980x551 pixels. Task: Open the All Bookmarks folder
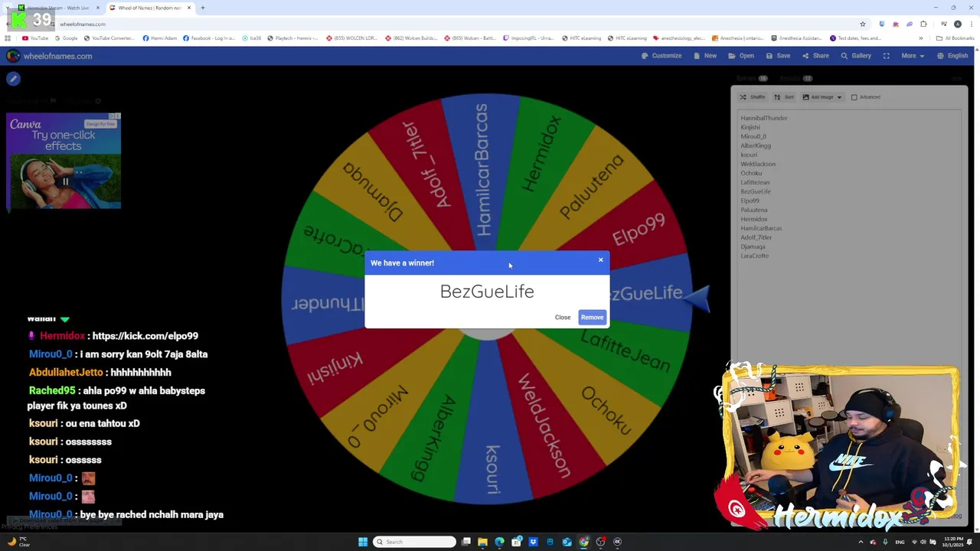(955, 38)
